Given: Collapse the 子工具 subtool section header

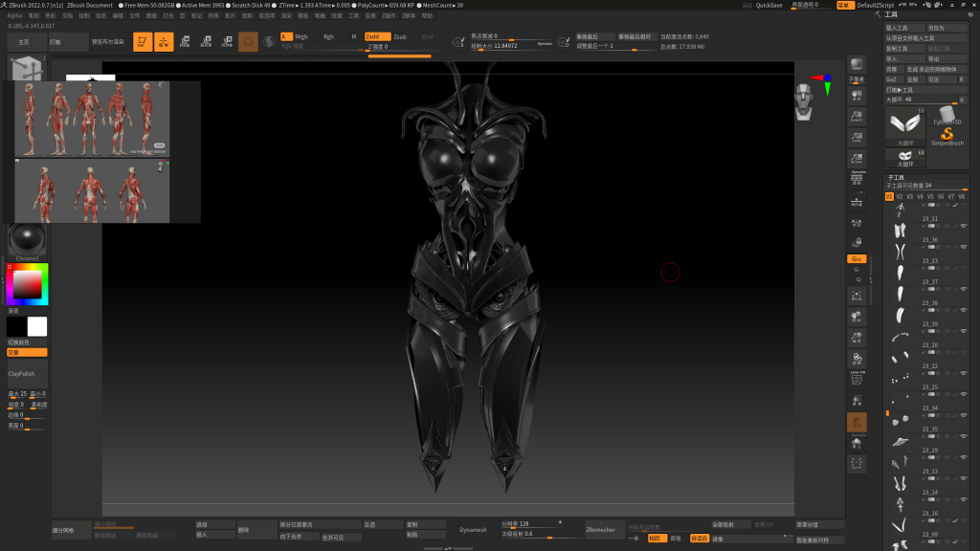Looking at the screenshot, I should (897, 177).
